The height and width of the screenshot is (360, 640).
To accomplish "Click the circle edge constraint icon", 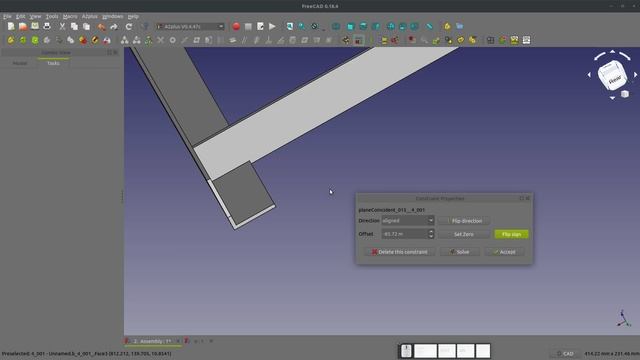I will point(173,40).
